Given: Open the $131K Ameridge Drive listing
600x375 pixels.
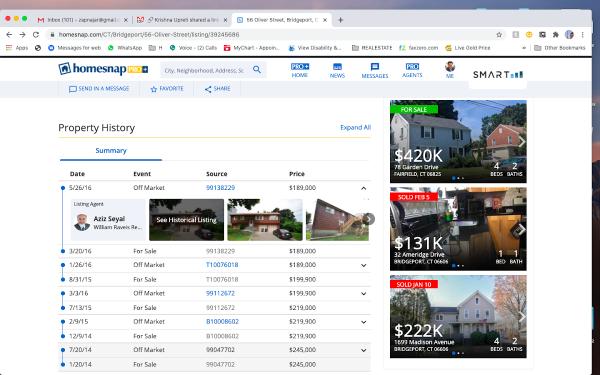Looking at the screenshot, I should (x=458, y=229).
